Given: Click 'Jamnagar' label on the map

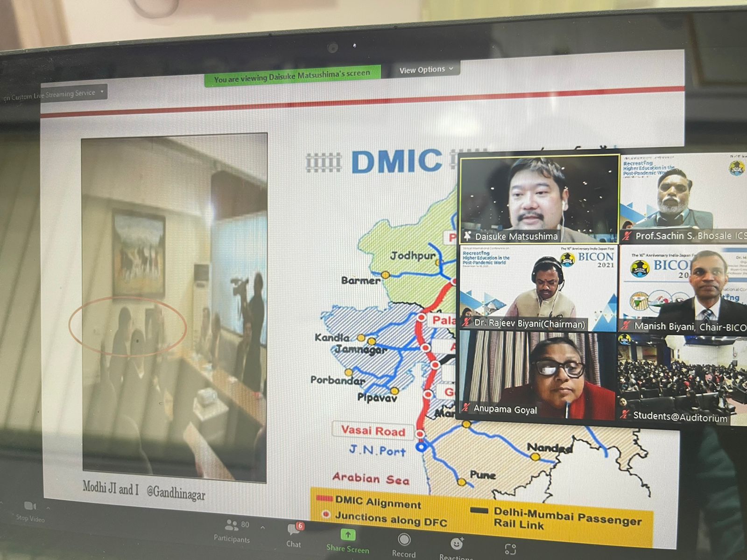Looking at the screenshot, I should [361, 350].
